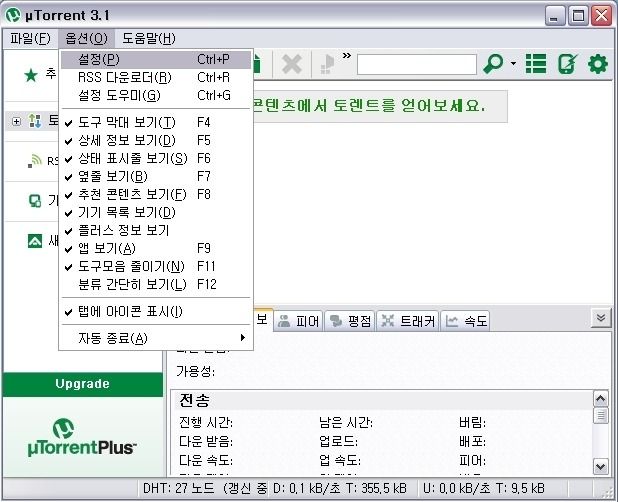Image resolution: width=618 pixels, height=502 pixels.
Task: Collapse detail pane with double-chevron button
Action: point(601,318)
